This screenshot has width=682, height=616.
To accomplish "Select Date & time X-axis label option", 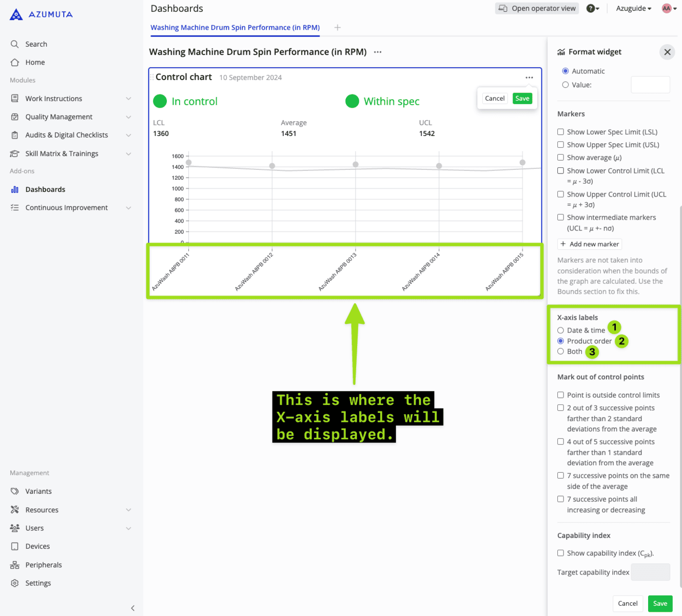I will (560, 331).
